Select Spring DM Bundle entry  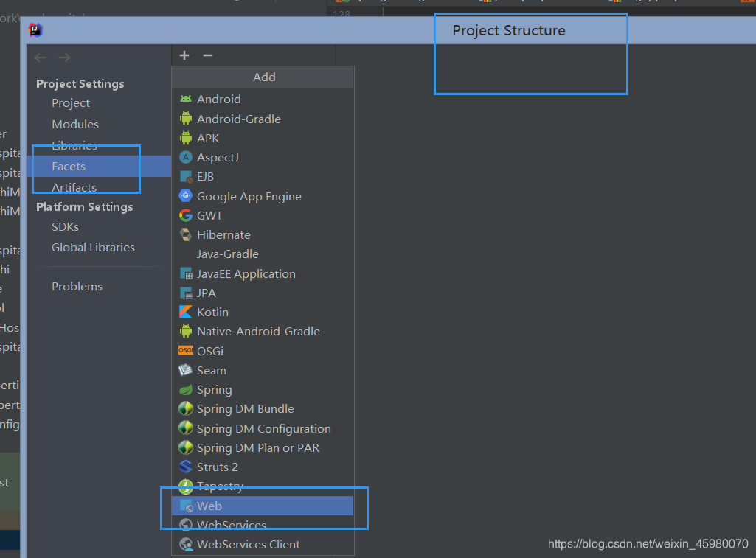[x=263, y=408]
